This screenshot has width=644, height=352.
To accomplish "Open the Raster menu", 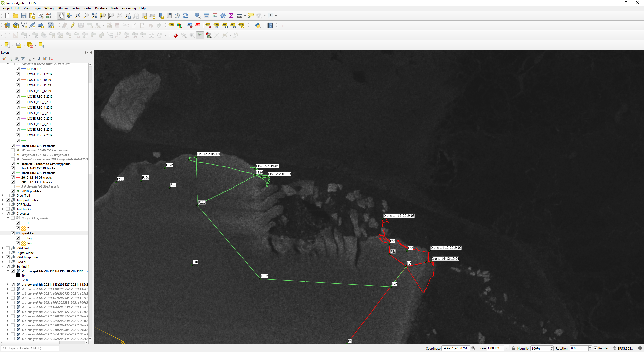I will coord(88,8).
